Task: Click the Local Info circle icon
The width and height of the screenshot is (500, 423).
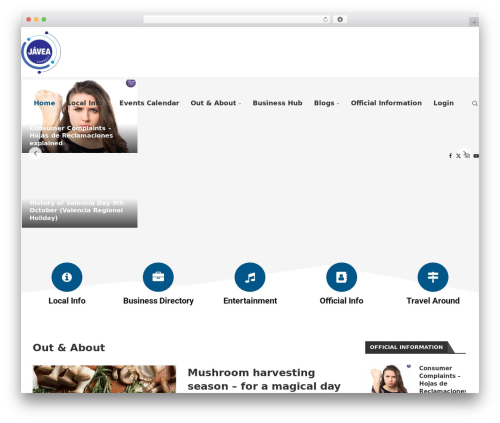Action: click(x=67, y=277)
